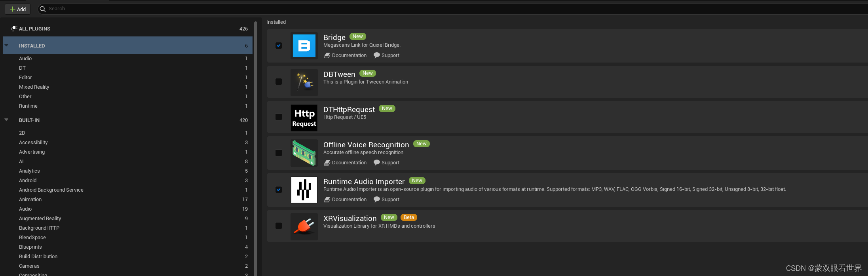Enable the DTHttpRequest plugin checkbox
Screen dimensions: 868x276
[x=279, y=117]
